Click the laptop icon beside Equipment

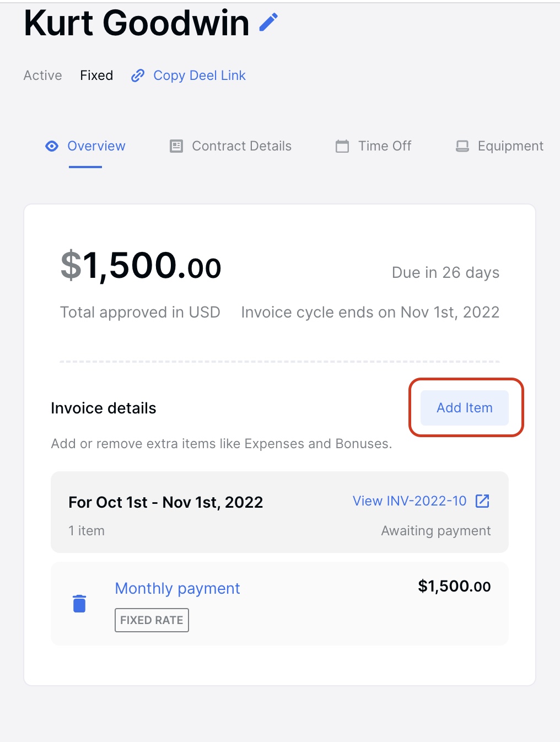click(x=463, y=146)
